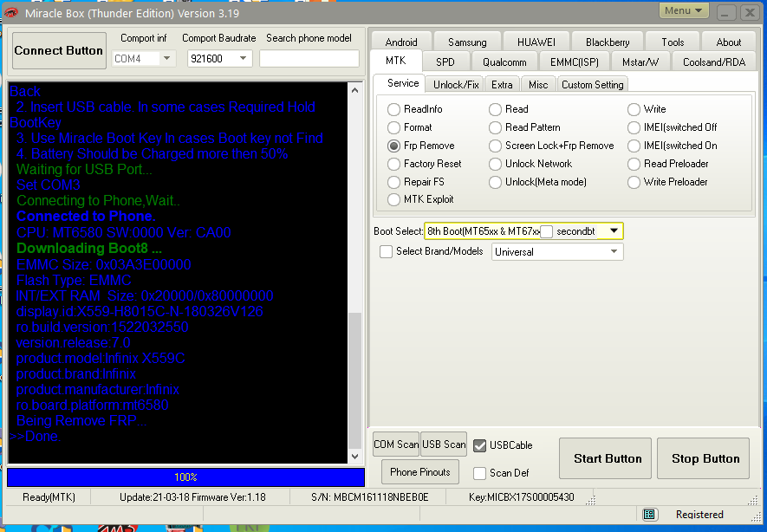Open the Unlock/Fix sub-tab
This screenshot has width=767, height=532.
[x=456, y=84]
